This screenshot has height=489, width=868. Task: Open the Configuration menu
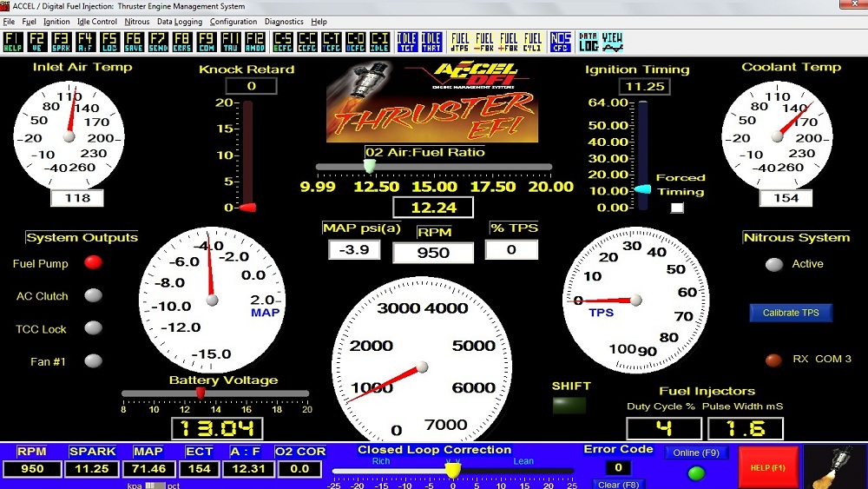point(233,22)
